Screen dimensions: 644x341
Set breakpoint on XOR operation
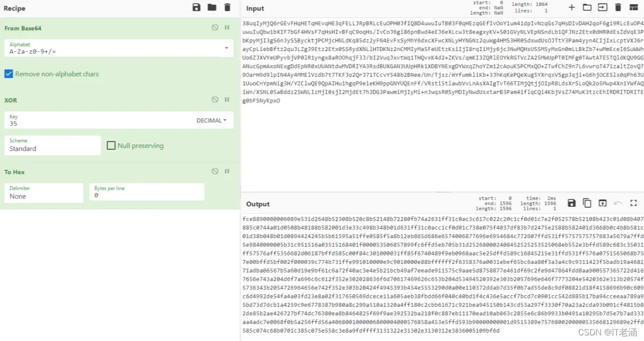click(x=227, y=100)
